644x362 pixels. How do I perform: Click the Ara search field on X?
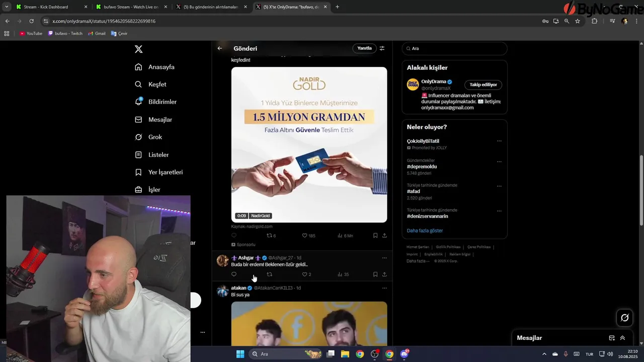[x=454, y=48]
